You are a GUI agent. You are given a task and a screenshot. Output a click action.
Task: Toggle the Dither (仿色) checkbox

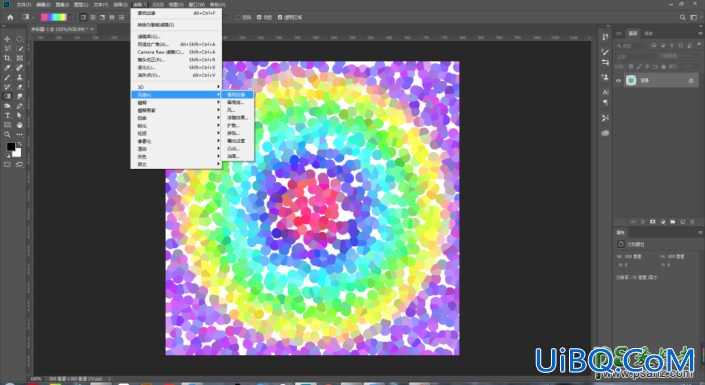(x=259, y=18)
